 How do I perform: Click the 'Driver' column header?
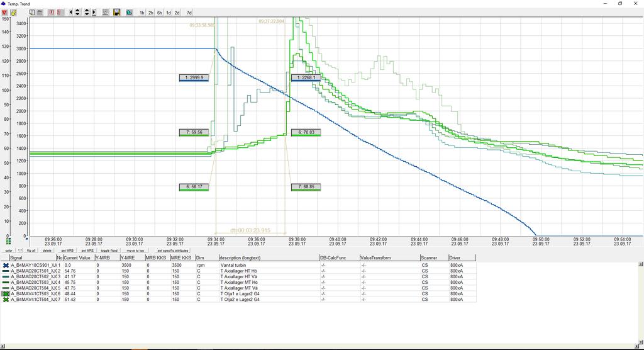tap(462, 258)
